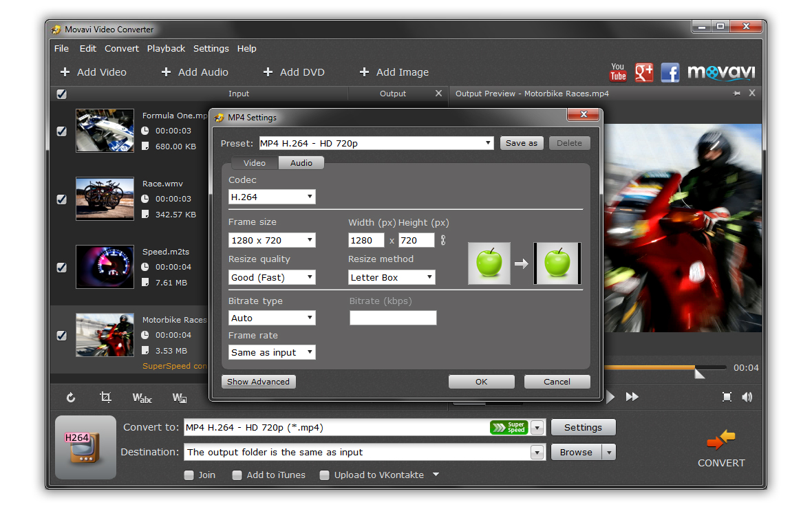The width and height of the screenshot is (812, 509).
Task: Open the image watermark tool icon
Action: 179,398
